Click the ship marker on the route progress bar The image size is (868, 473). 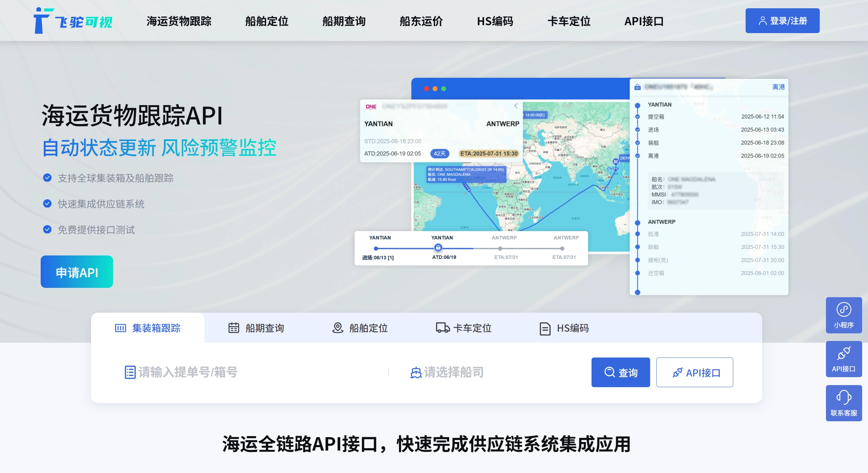tap(438, 248)
